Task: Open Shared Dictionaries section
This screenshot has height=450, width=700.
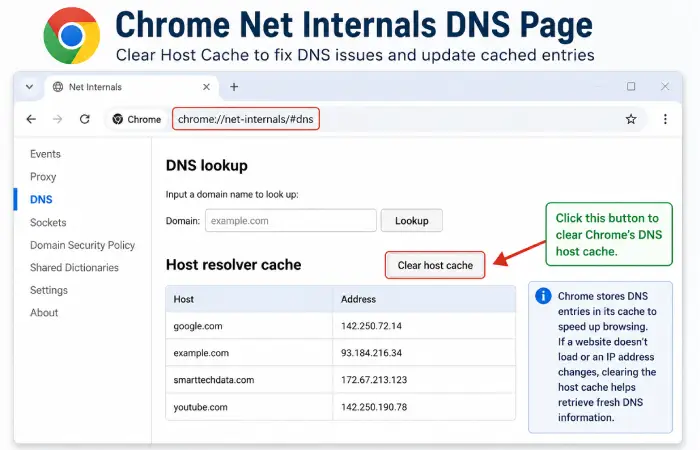Action: tap(74, 267)
